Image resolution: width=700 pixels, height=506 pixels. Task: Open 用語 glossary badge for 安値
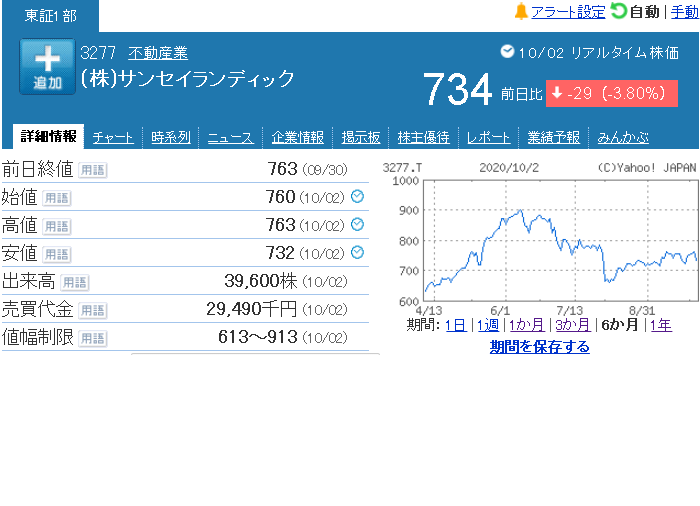click(x=57, y=255)
